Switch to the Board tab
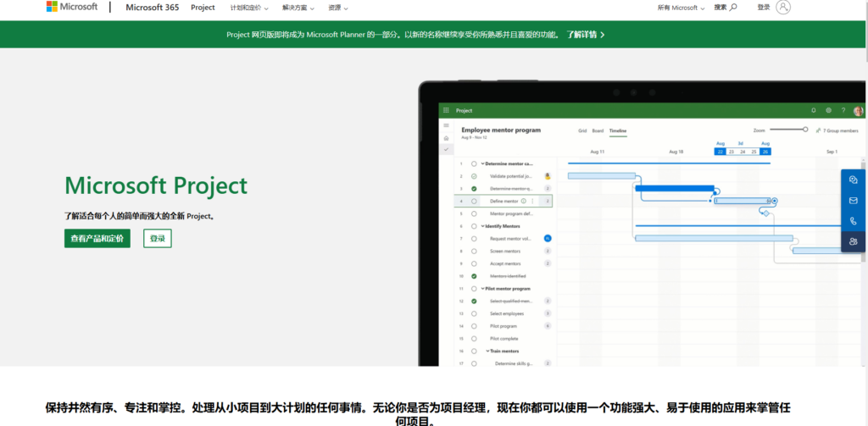Screen dimensions: 868x426 pyautogui.click(x=598, y=131)
